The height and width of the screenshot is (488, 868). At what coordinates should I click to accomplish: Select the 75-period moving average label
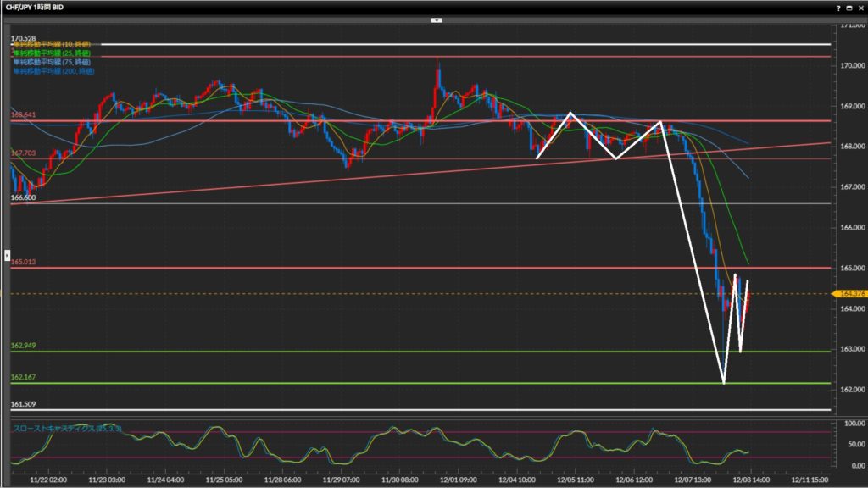pos(51,62)
